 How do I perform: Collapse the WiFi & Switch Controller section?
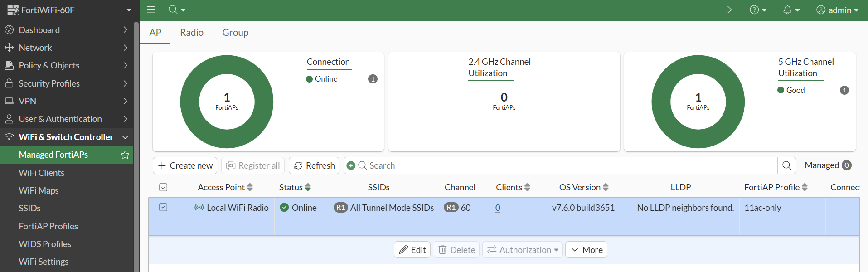tap(125, 137)
